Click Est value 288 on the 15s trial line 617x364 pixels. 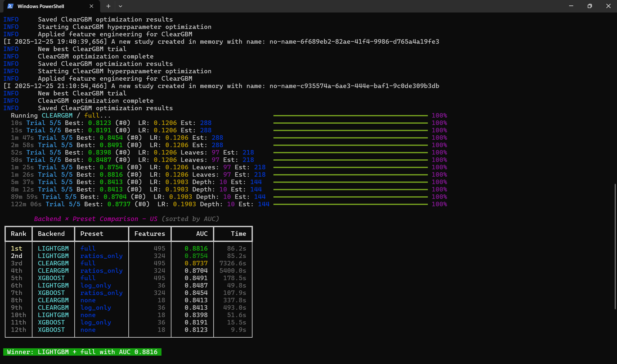pos(206,130)
